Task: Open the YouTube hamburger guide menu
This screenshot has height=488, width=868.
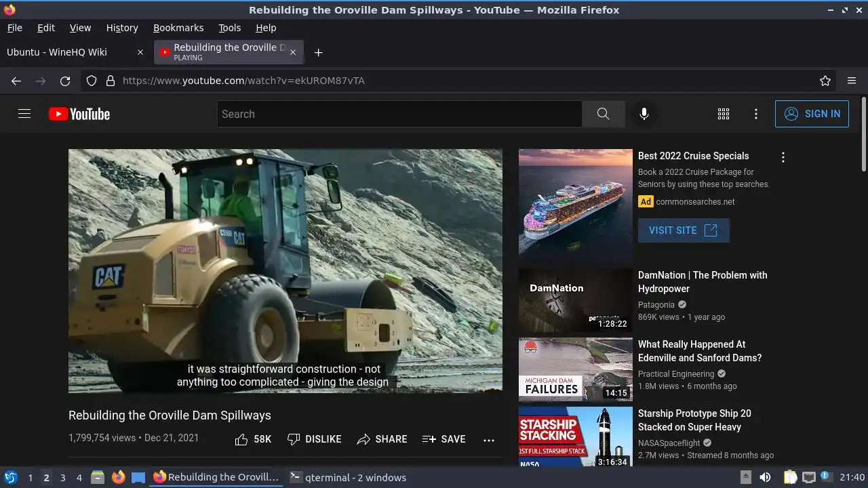Action: 24,114
